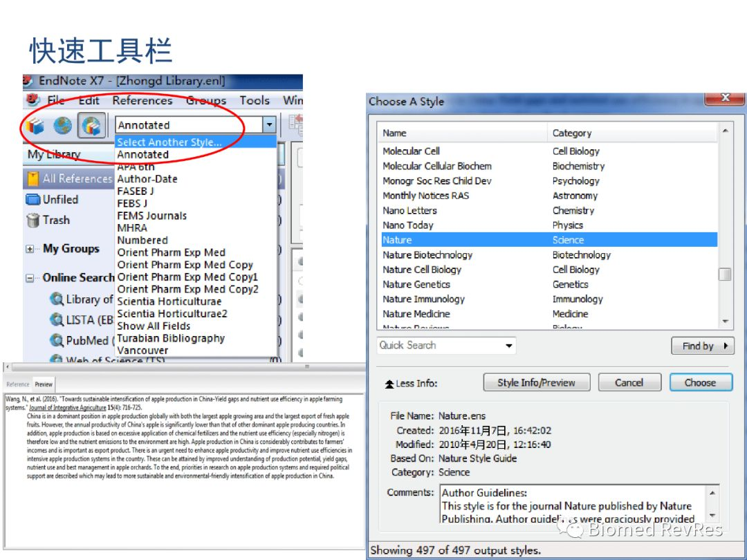The image size is (747, 560).
Task: Select the Unfiled group
Action: click(60, 200)
